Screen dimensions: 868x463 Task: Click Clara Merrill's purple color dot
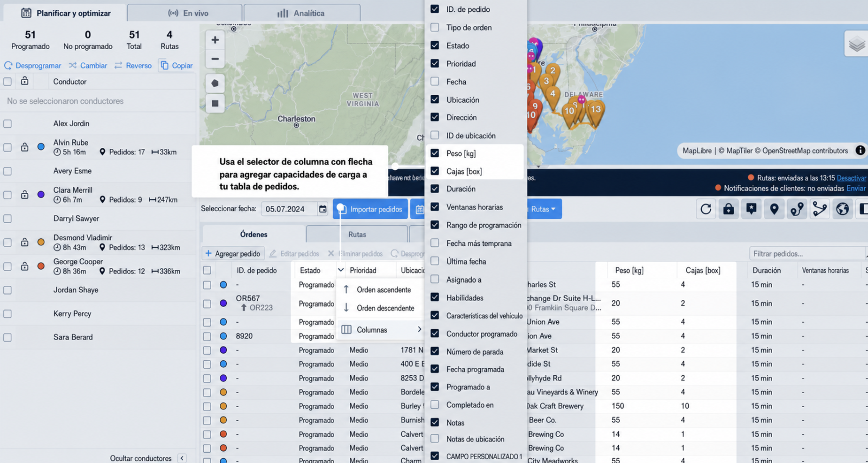[41, 195]
